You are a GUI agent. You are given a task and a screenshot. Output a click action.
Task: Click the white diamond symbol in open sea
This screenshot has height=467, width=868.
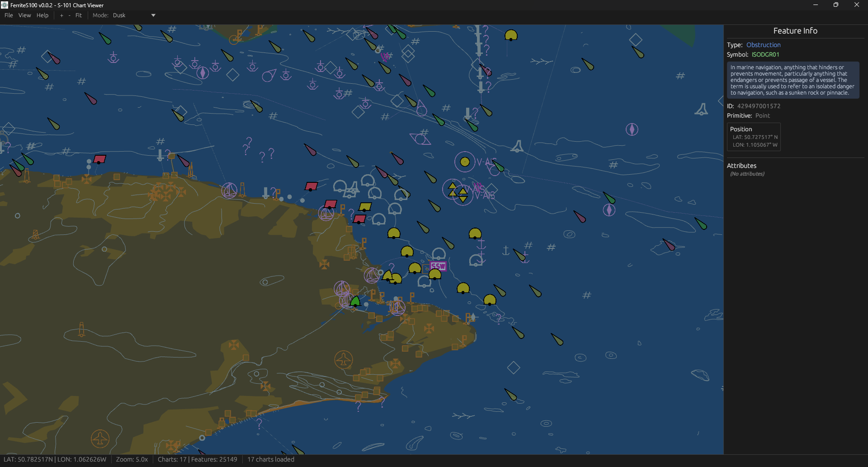tap(513, 367)
